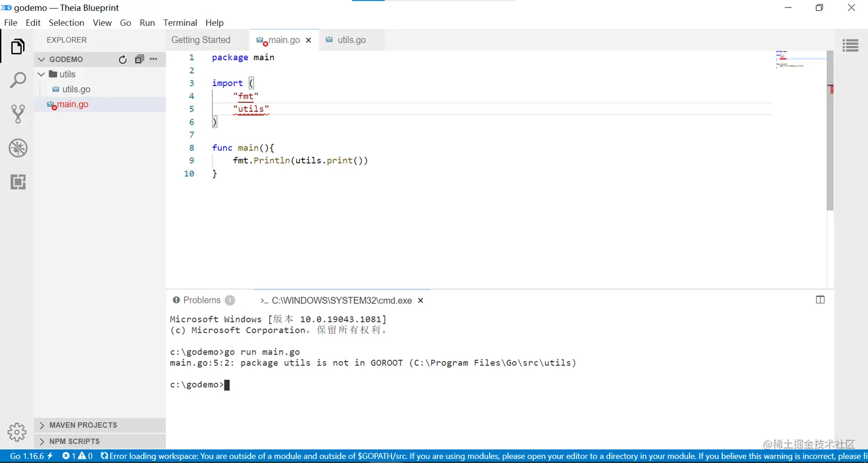Switch to the Problems tab
This screenshot has width=868, height=463.
pos(200,300)
